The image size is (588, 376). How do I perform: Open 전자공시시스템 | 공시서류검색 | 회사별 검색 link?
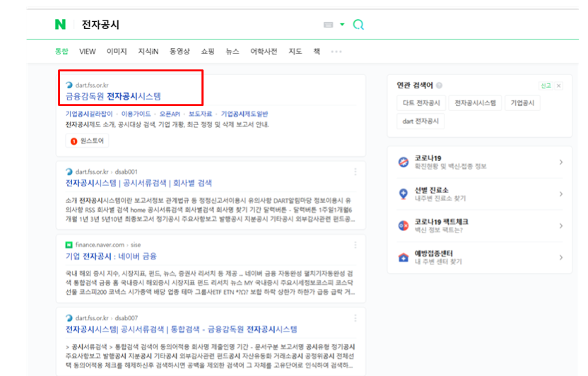point(139,183)
